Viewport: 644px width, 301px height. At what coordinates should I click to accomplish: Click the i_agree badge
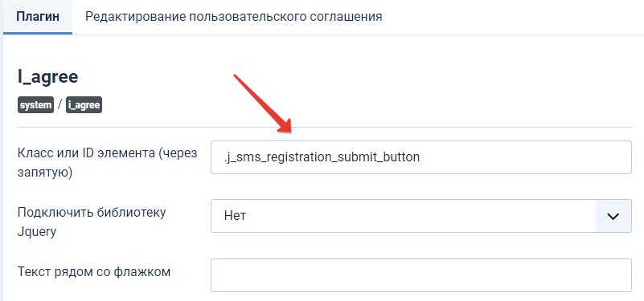tap(84, 105)
